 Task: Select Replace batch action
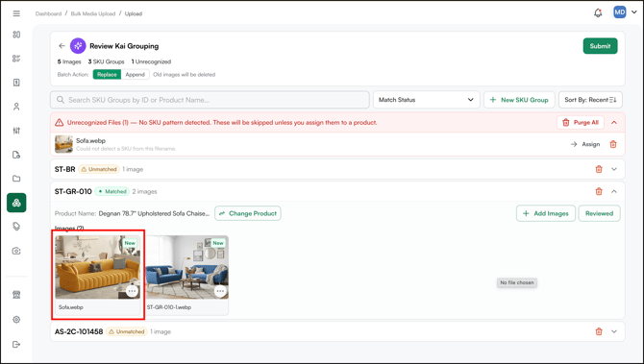(107, 74)
